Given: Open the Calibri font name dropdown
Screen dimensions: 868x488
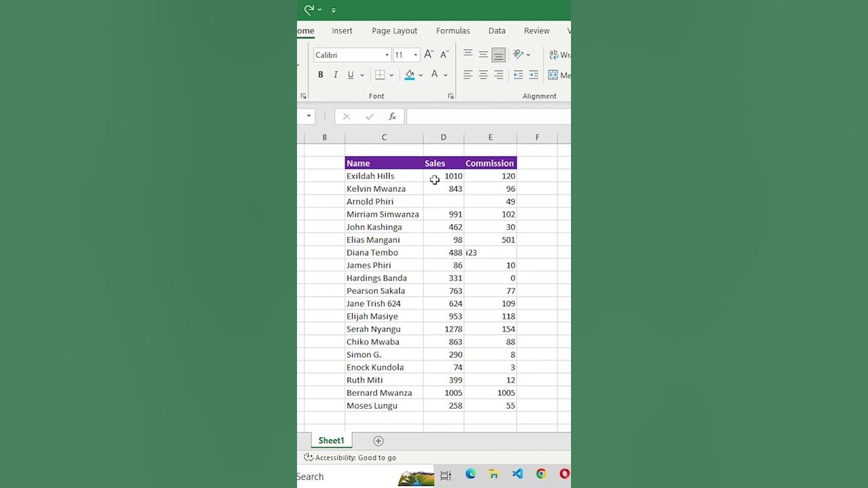Looking at the screenshot, I should click(387, 55).
